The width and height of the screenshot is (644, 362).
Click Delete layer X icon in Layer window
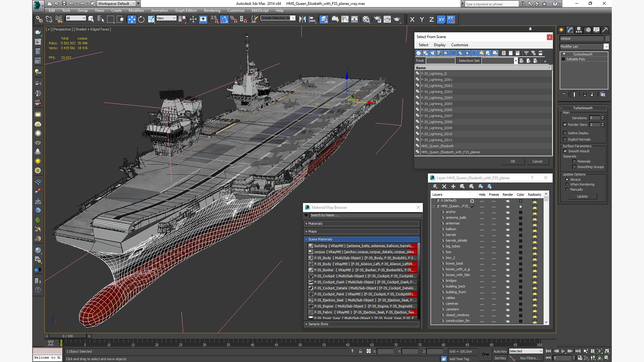pyautogui.click(x=444, y=186)
